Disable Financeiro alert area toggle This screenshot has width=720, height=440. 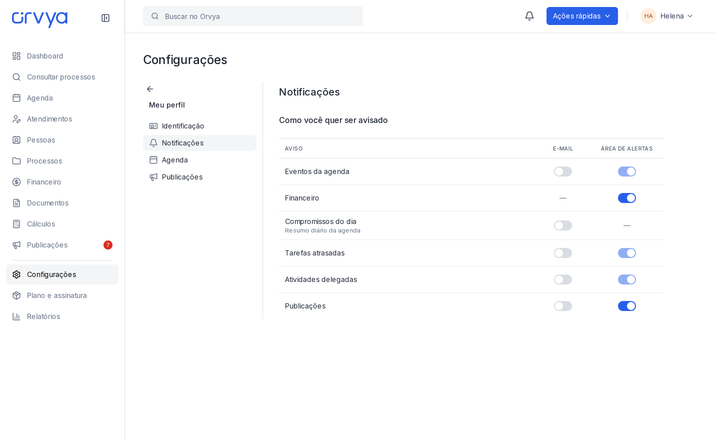tap(627, 198)
